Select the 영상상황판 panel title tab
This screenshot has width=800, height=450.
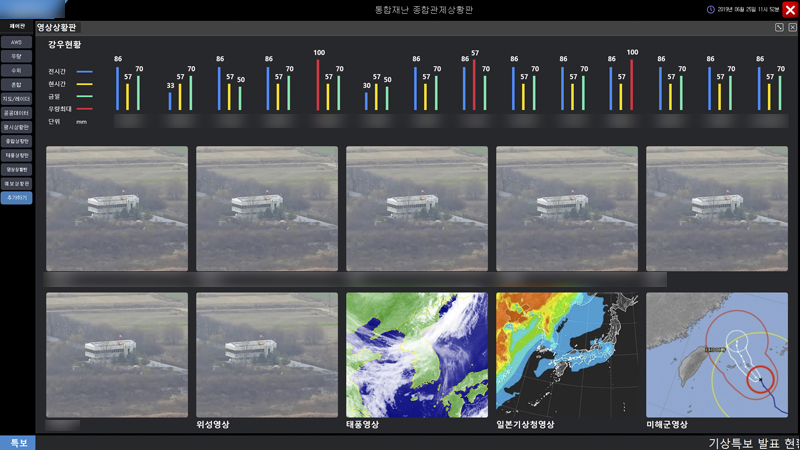[x=57, y=28]
